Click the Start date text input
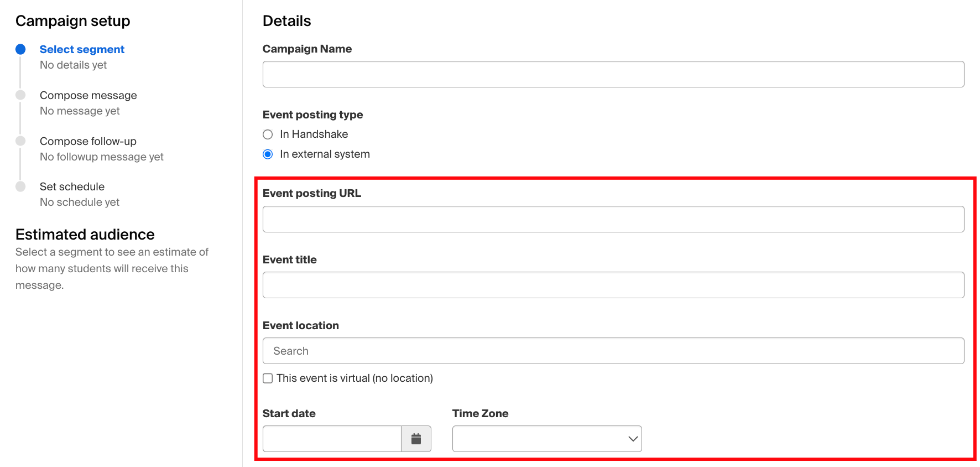The image size is (980, 467). 332,439
